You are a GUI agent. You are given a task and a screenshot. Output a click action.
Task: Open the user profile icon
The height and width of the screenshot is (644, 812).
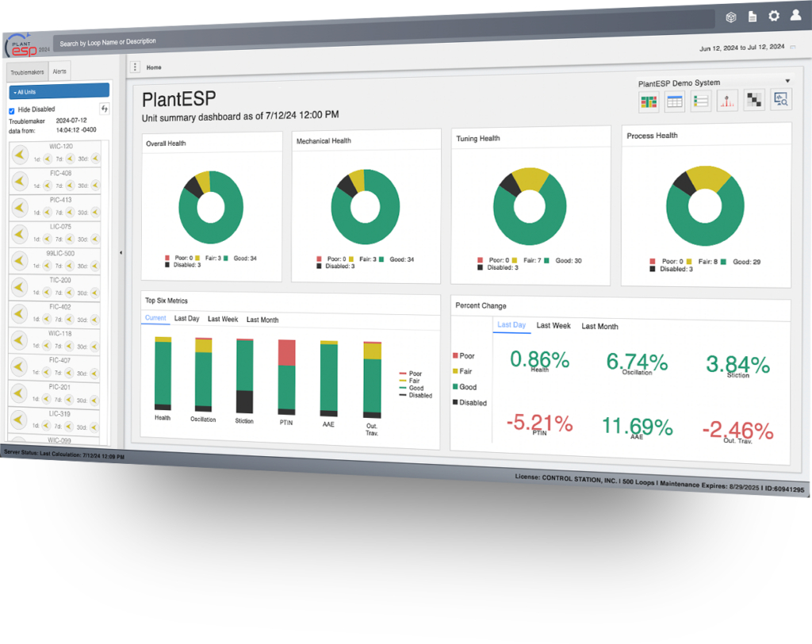click(796, 14)
